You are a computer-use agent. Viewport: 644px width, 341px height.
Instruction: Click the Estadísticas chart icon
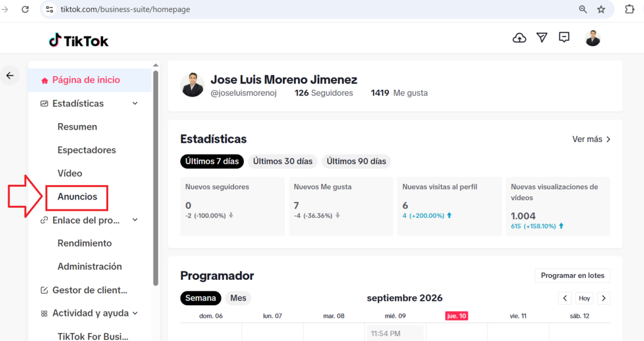[44, 104]
